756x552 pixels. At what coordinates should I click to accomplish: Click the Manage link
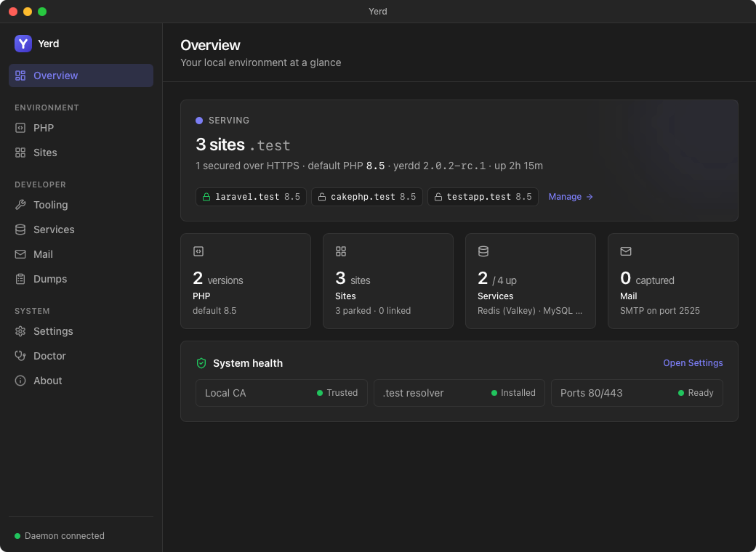pos(571,197)
